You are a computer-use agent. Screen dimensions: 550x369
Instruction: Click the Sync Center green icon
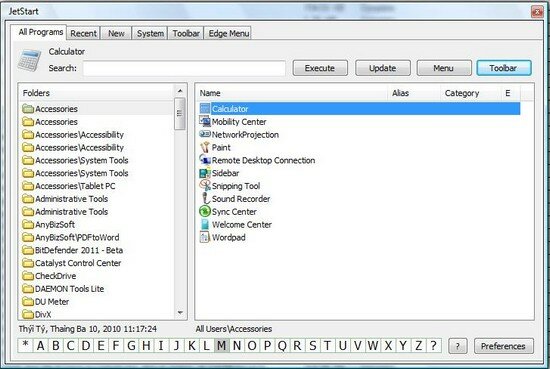click(x=204, y=211)
